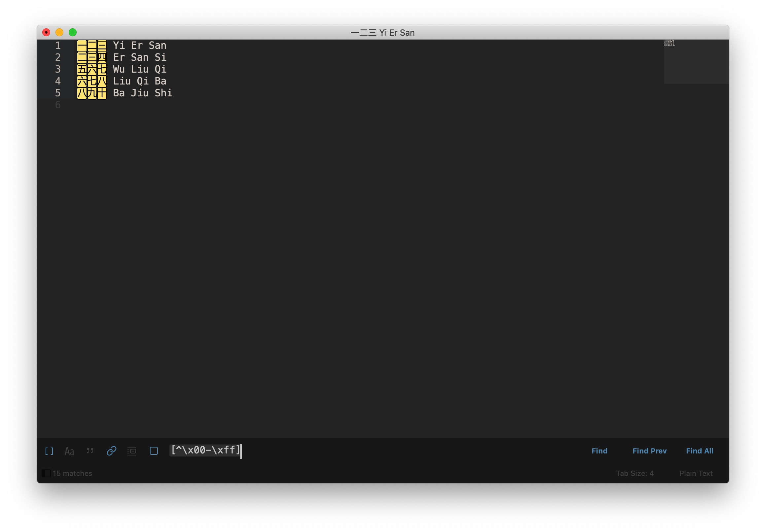Click the word 'Jiu' on line 5
Image resolution: width=766 pixels, height=532 pixels.
(x=139, y=93)
